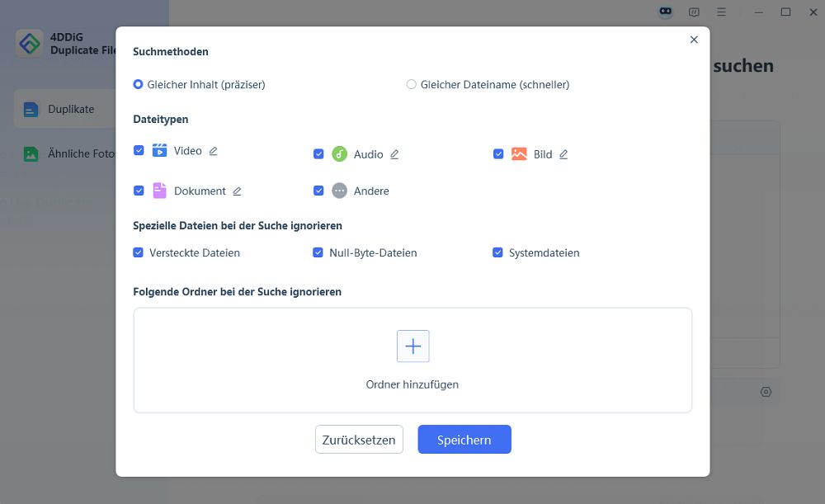Open the feedback icon in title bar
825x504 pixels.
pyautogui.click(x=694, y=12)
